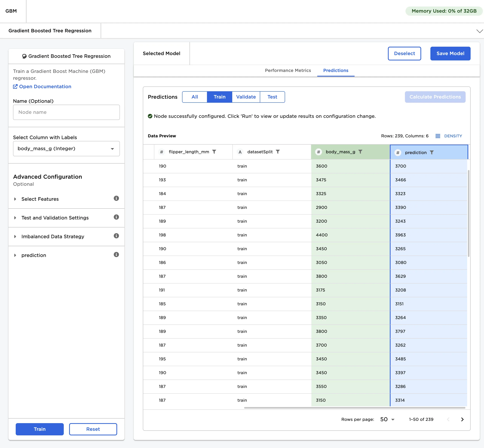Click filter icon on datasetSplit column
The height and width of the screenshot is (448, 484).
(278, 152)
